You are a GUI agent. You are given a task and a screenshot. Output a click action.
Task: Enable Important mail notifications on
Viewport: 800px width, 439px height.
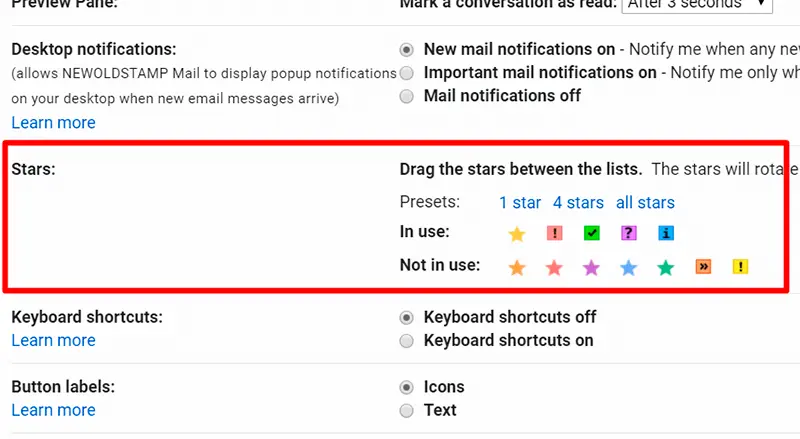(x=407, y=73)
